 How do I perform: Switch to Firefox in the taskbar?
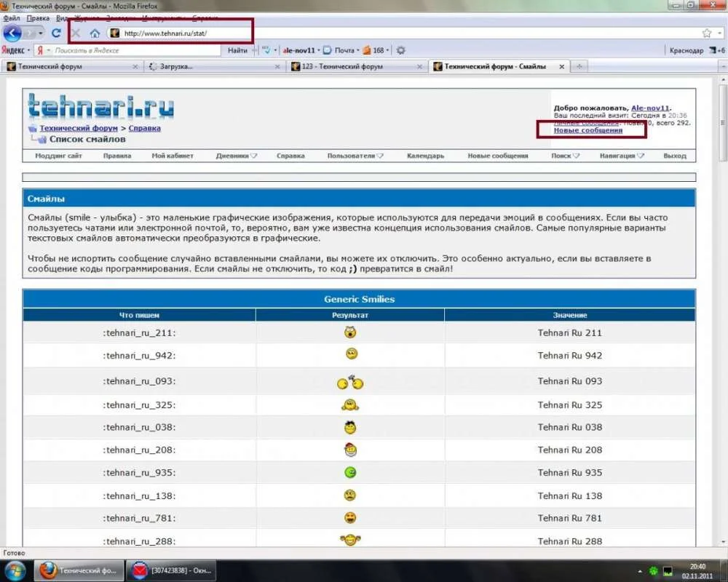tap(79, 570)
